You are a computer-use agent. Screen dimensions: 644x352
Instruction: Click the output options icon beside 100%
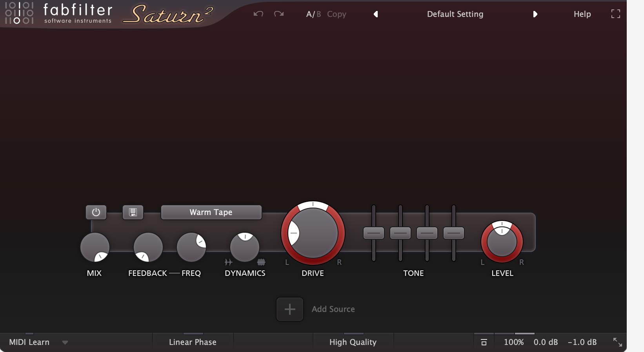(484, 342)
